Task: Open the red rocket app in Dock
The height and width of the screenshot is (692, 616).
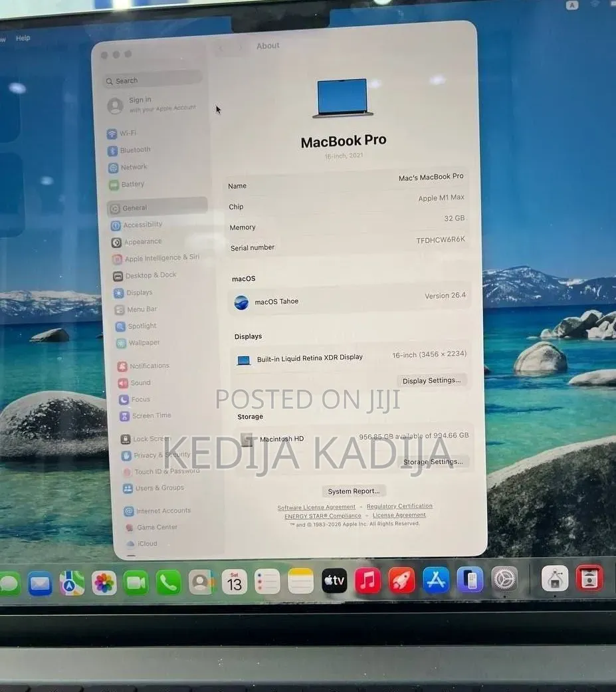Action: coord(401,580)
